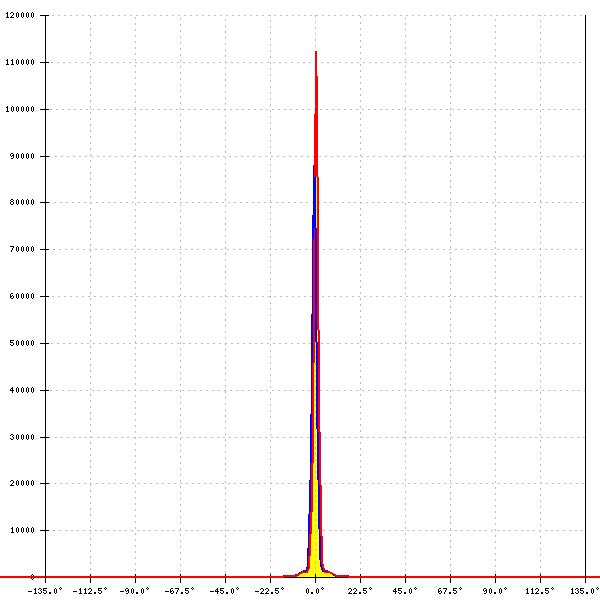Click the 110000 y-axis label
The image size is (600, 600).
(x=20, y=62)
